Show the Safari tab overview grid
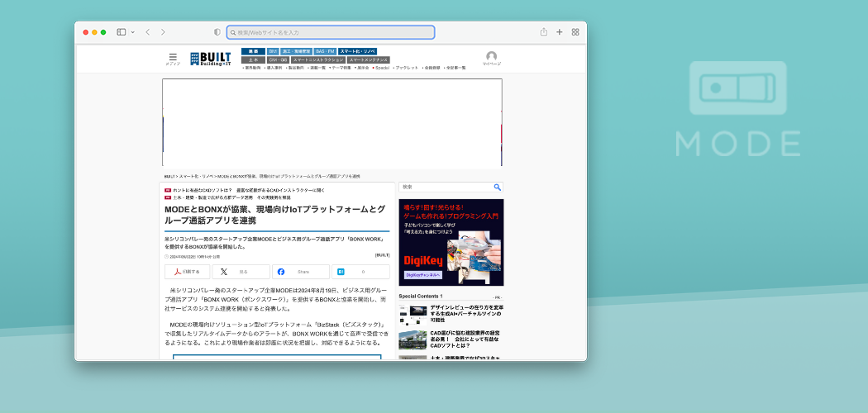The image size is (868, 413). [x=575, y=32]
